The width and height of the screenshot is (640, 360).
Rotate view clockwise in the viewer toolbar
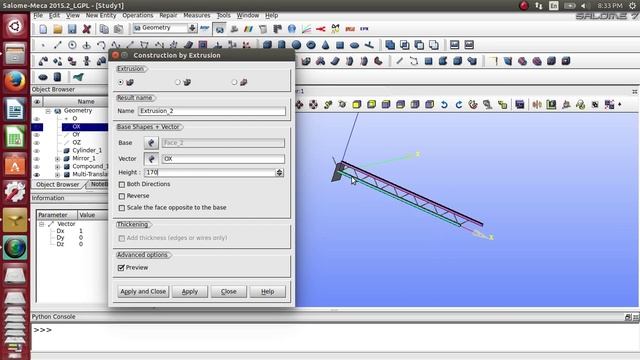point(458,105)
